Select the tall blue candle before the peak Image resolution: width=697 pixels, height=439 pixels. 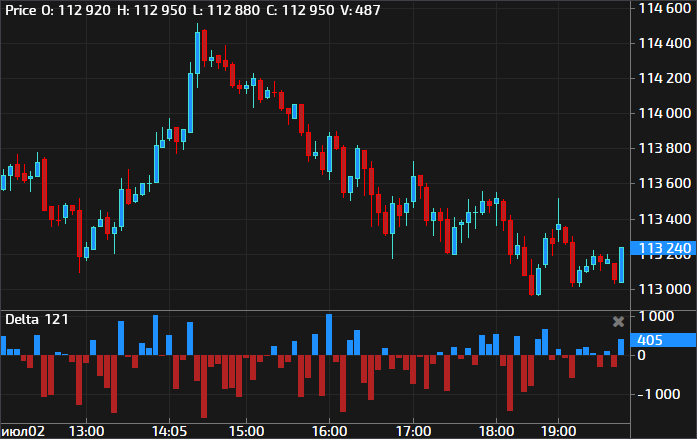[189, 100]
